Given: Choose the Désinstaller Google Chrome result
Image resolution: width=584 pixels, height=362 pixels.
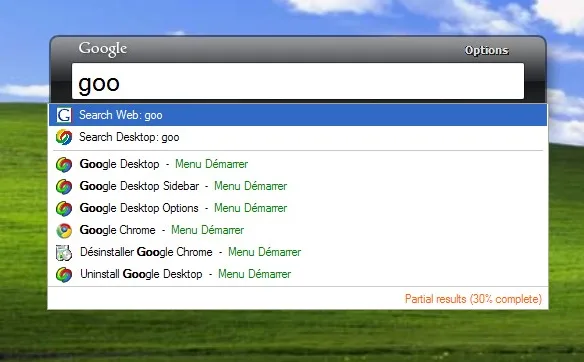Looking at the screenshot, I should (298, 252).
